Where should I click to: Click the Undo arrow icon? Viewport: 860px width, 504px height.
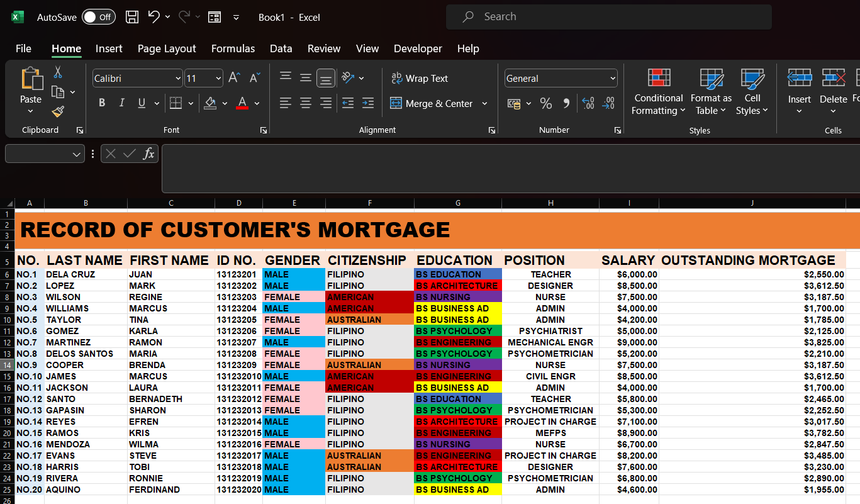(154, 17)
